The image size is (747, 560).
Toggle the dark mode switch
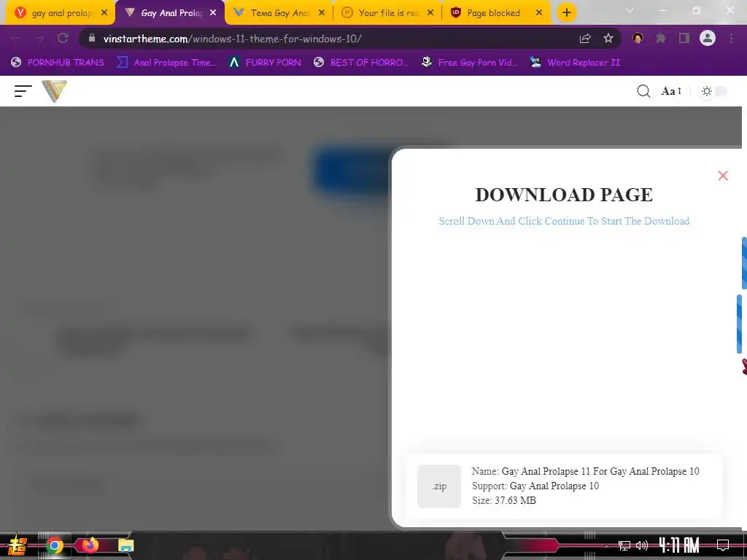click(713, 91)
